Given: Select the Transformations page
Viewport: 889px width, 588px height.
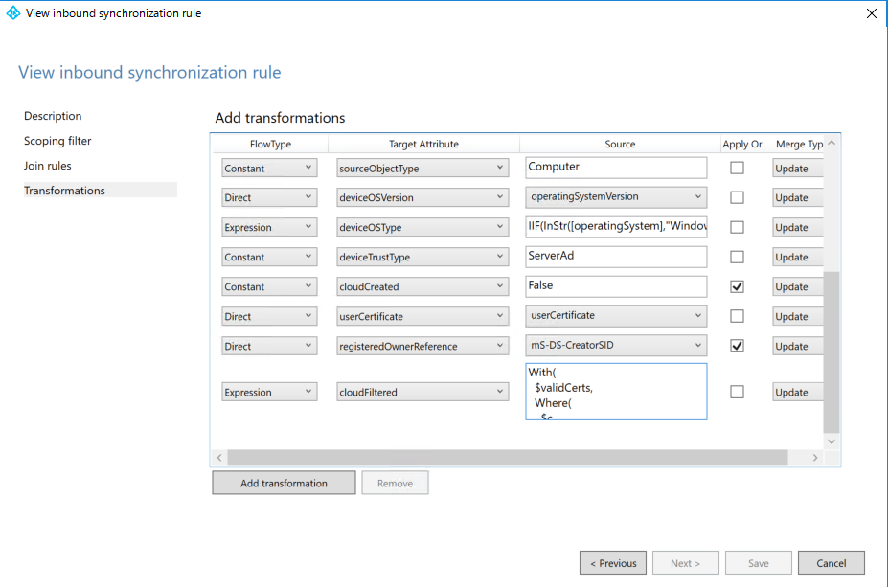Looking at the screenshot, I should [x=100, y=190].
